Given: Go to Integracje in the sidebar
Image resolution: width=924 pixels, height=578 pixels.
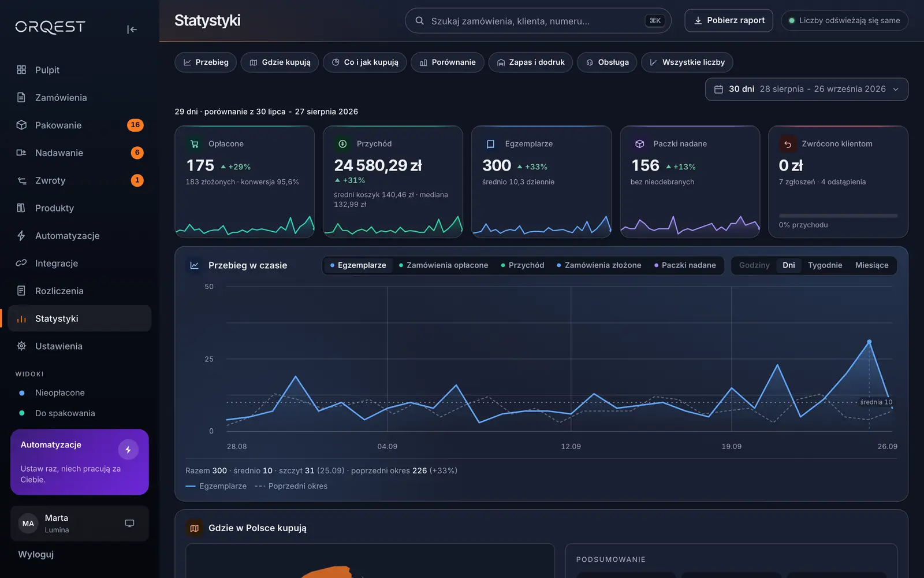Looking at the screenshot, I should 80,264.
